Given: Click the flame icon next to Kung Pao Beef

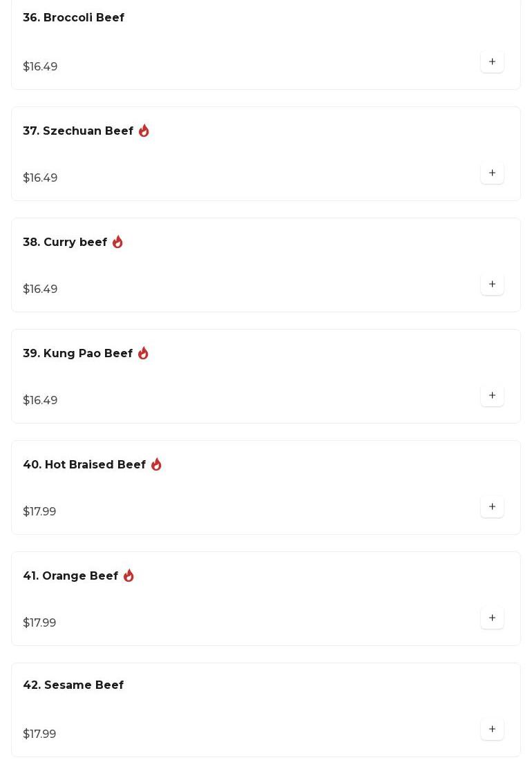Looking at the screenshot, I should [x=143, y=353].
